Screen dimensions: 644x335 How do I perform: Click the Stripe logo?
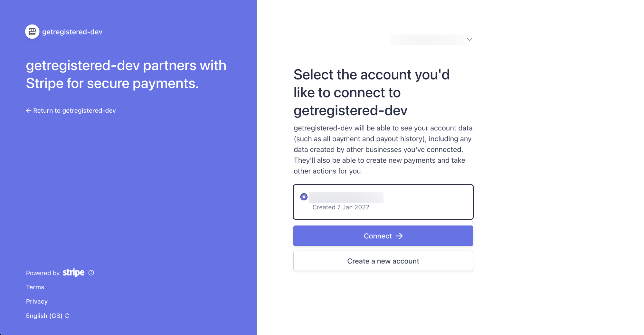73,273
